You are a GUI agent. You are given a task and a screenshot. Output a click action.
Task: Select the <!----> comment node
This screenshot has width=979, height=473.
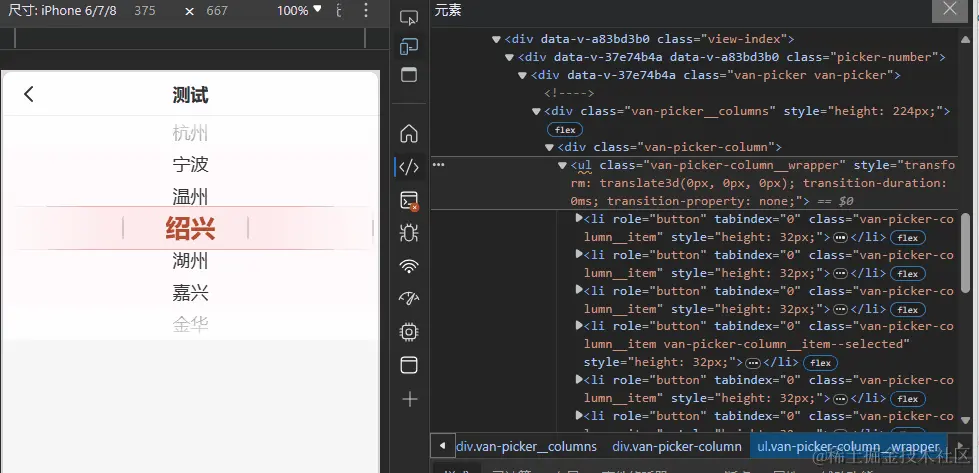(569, 94)
